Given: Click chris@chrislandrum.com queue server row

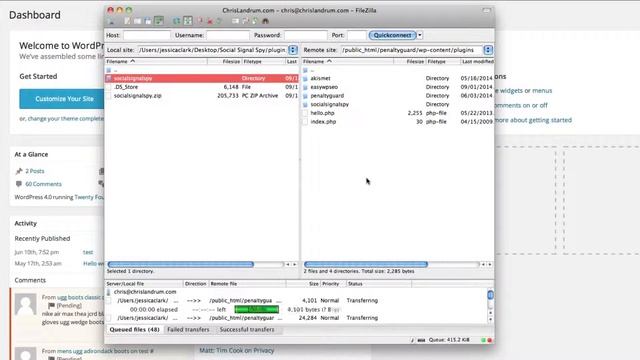Looking at the screenshot, I should (x=296, y=292).
